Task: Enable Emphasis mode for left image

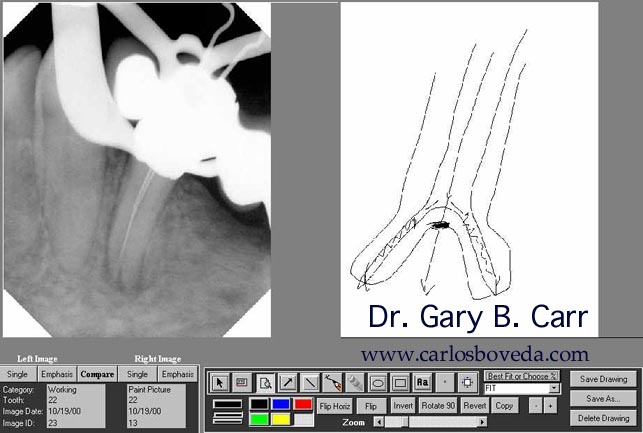Action: pyautogui.click(x=57, y=374)
